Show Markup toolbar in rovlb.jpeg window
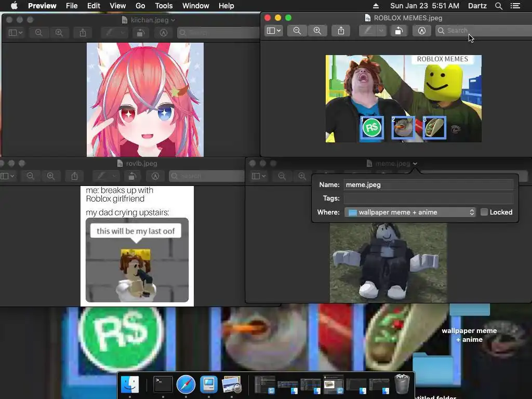 (x=155, y=176)
